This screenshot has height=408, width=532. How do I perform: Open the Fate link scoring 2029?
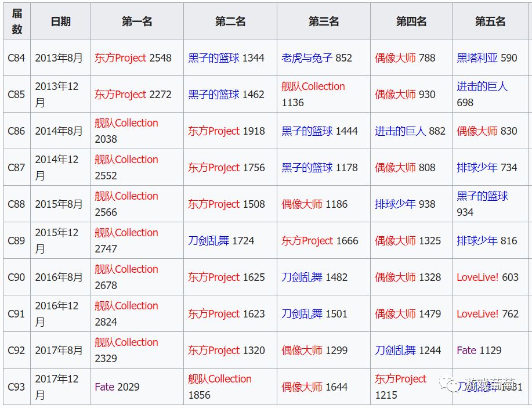coord(105,388)
